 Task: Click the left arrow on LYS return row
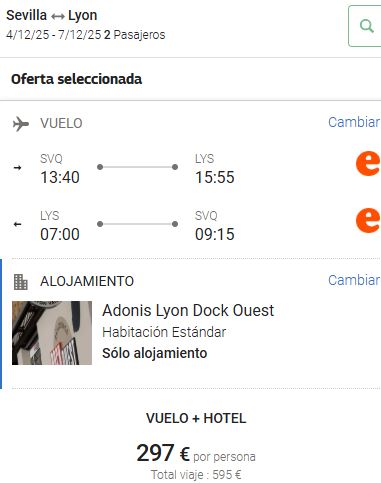18,224
